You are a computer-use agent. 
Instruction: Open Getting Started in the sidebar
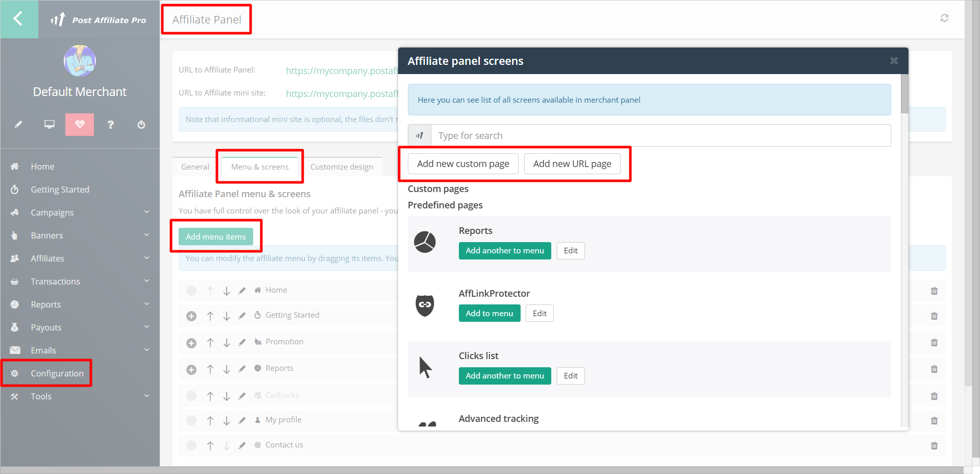[60, 189]
